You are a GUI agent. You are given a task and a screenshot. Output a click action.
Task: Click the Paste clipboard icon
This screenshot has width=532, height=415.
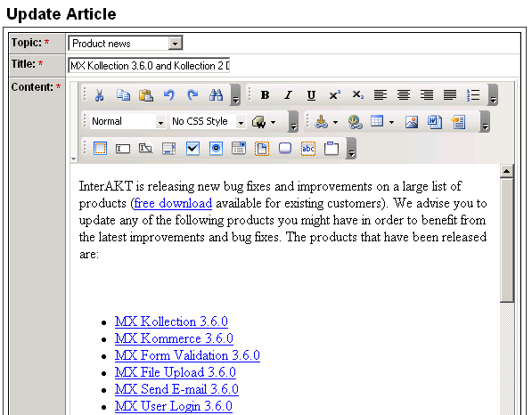(146, 95)
